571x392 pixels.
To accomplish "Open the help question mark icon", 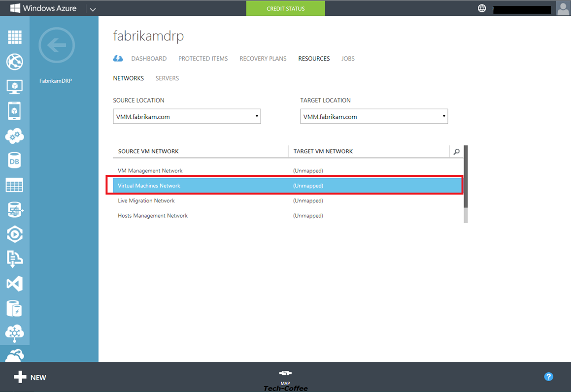I will (x=548, y=377).
